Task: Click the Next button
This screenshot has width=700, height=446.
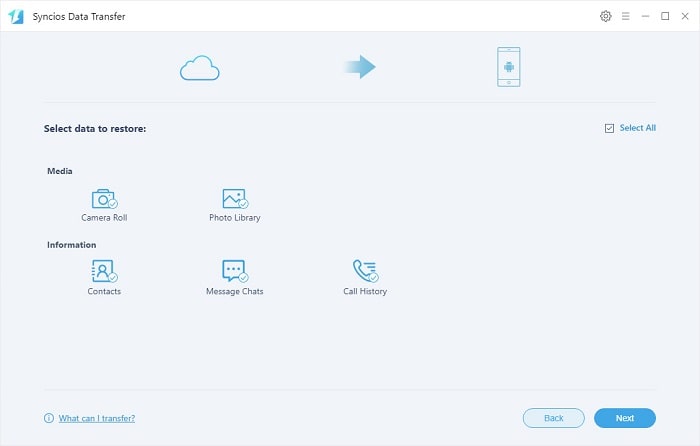Action: (625, 418)
